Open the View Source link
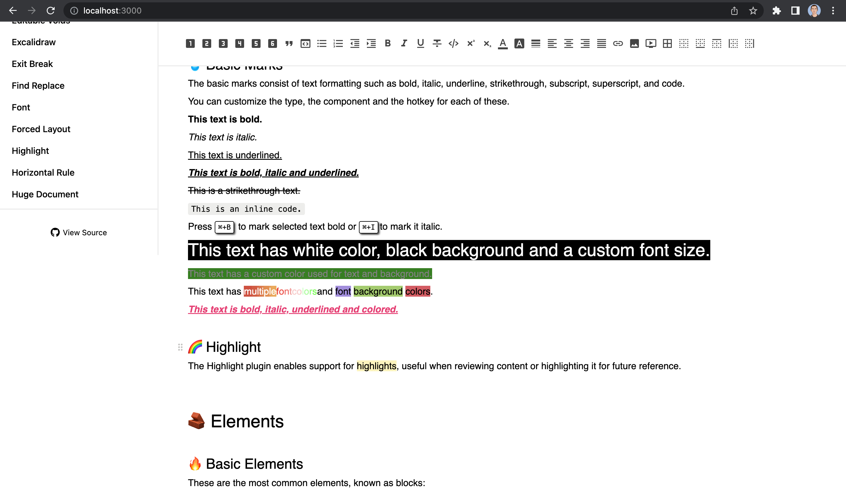 pos(78,232)
